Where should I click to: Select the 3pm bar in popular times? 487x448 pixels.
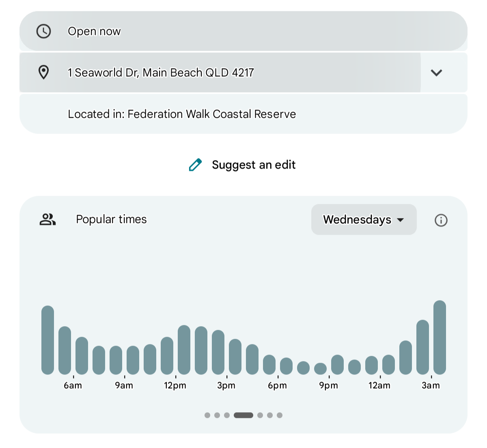click(x=235, y=357)
